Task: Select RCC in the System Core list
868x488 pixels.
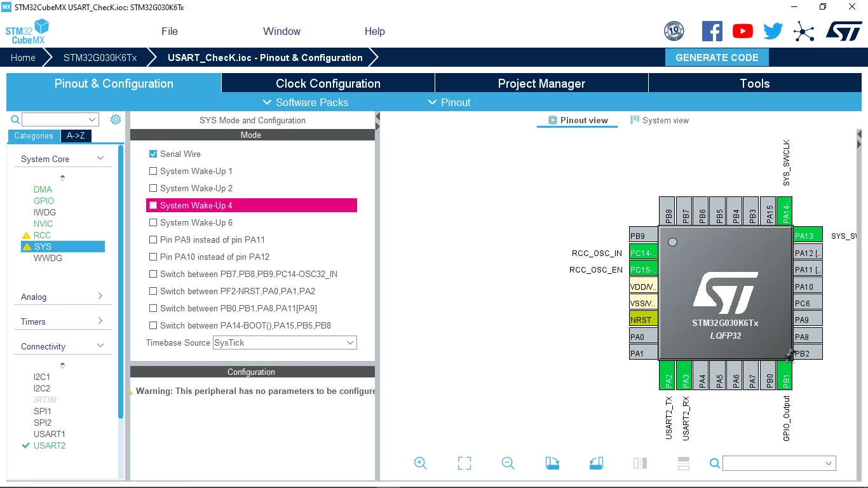Action: tap(42, 235)
